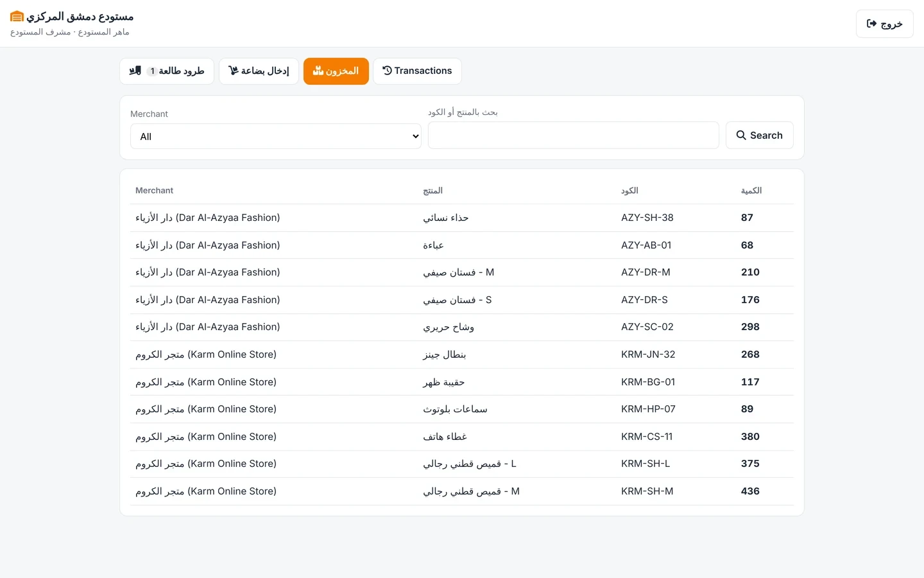Click the خروج logout button

click(x=884, y=24)
